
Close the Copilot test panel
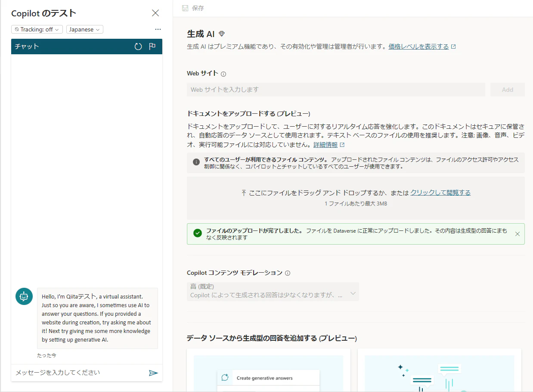(155, 13)
